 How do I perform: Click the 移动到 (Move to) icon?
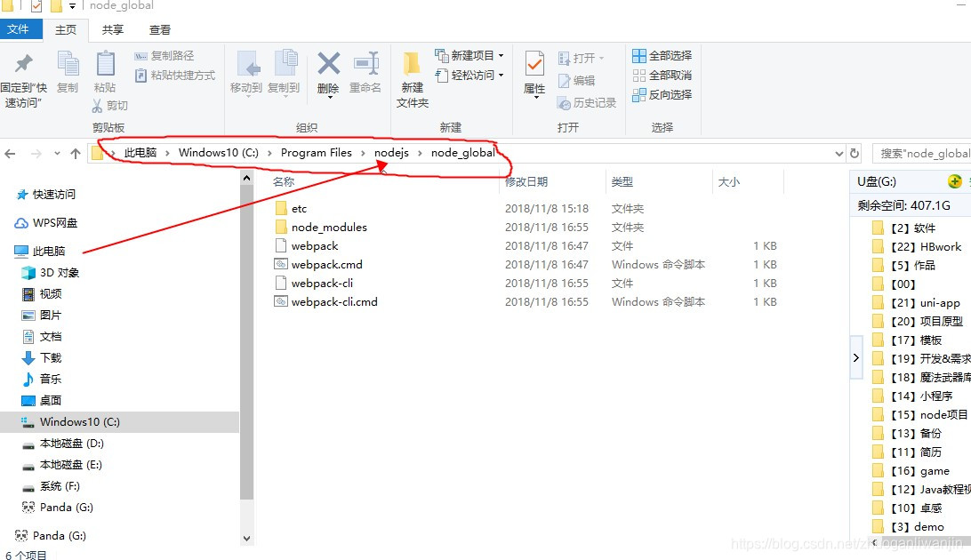click(x=248, y=64)
